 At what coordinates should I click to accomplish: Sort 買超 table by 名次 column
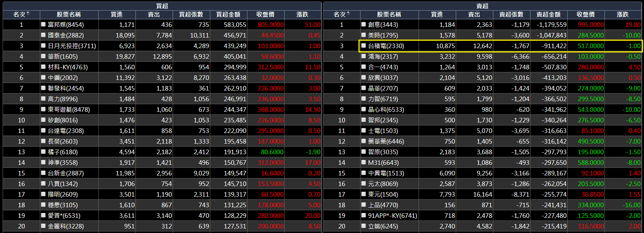(x=21, y=14)
